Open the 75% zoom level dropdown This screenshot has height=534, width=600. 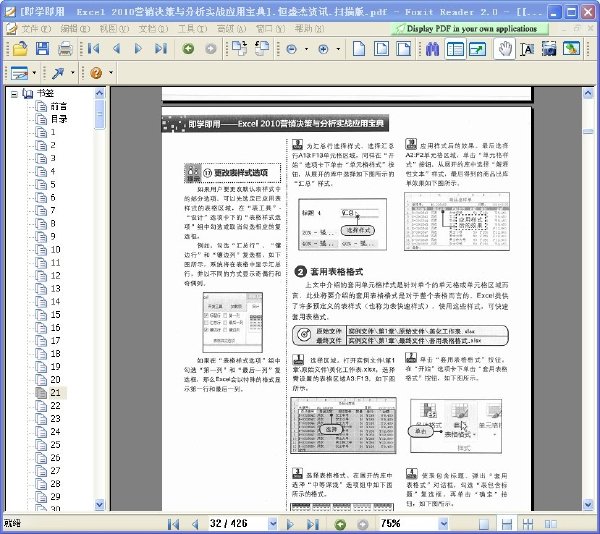pyautogui.click(x=443, y=523)
